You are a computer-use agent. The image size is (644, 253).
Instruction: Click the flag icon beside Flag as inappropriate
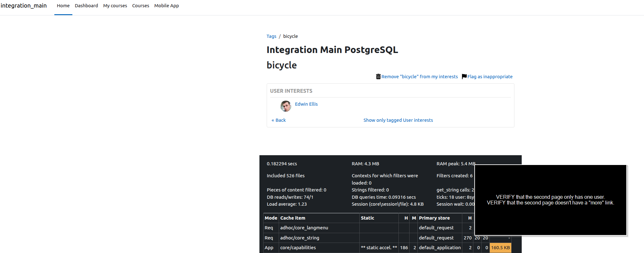click(464, 76)
